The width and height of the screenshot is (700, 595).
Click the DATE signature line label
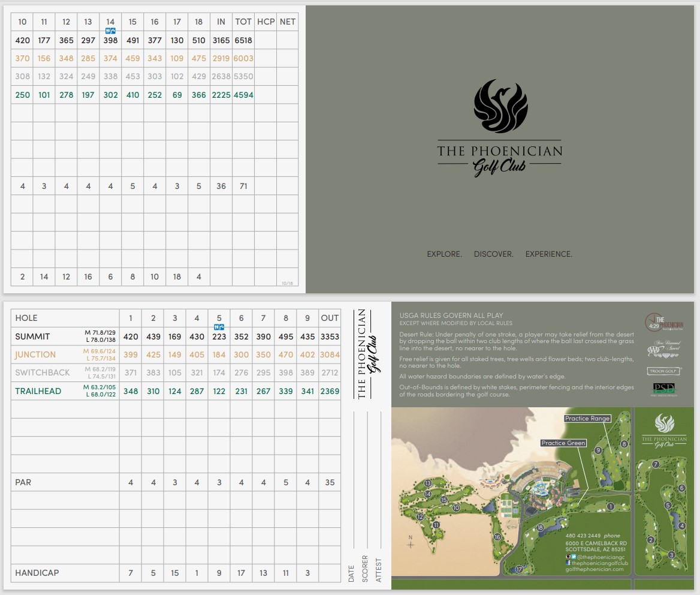pos(351,573)
